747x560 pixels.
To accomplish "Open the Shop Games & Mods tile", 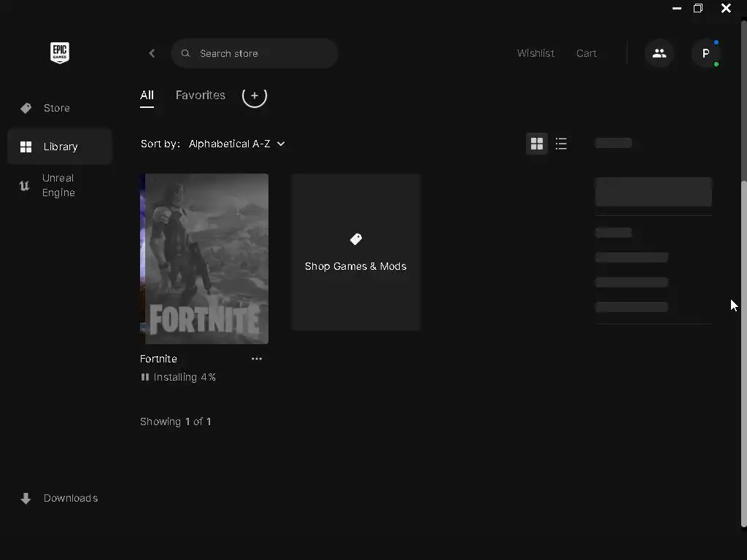I will (356, 252).
